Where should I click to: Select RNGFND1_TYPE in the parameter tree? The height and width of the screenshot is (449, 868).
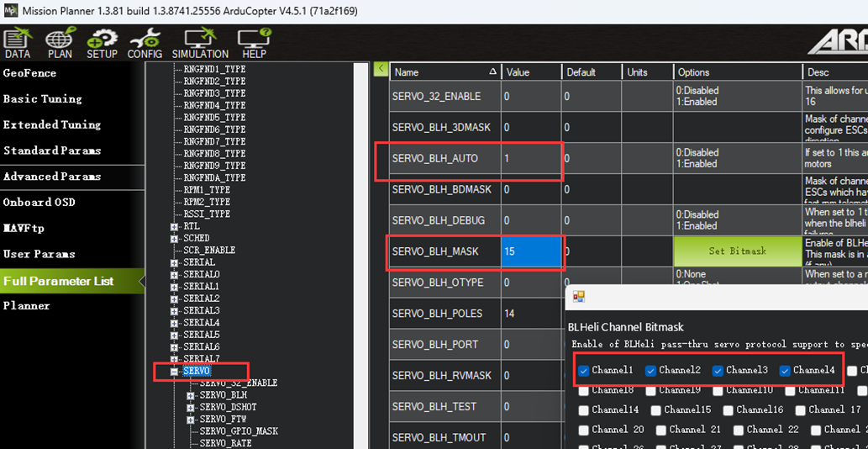(215, 69)
